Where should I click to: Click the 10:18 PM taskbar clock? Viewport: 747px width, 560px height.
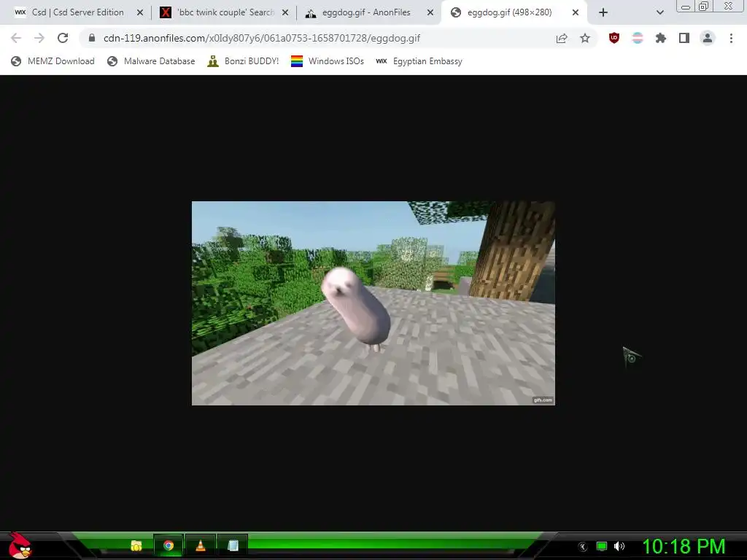[x=684, y=546]
